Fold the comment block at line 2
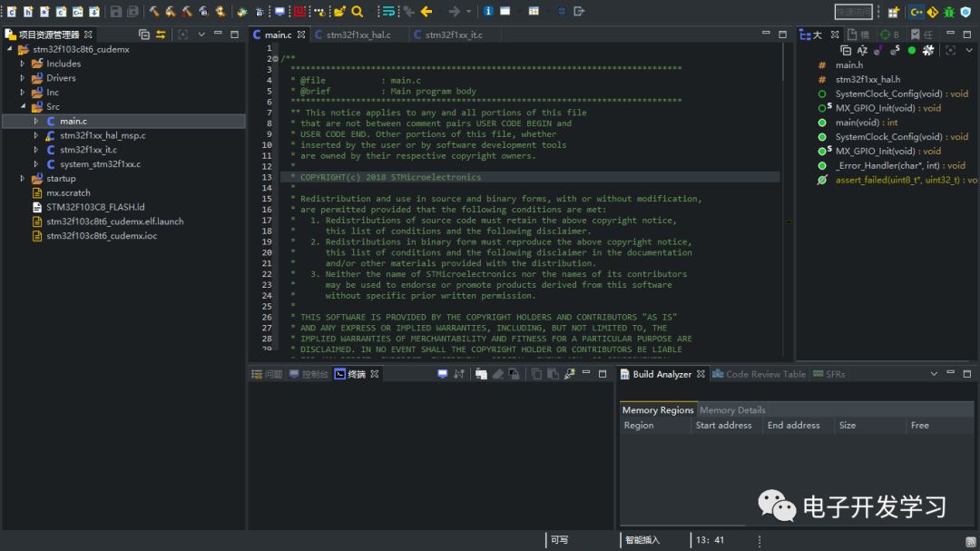 point(275,59)
